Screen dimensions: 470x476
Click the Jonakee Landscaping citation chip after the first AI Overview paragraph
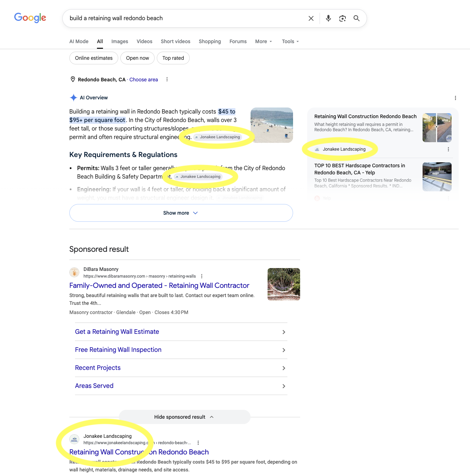point(217,137)
